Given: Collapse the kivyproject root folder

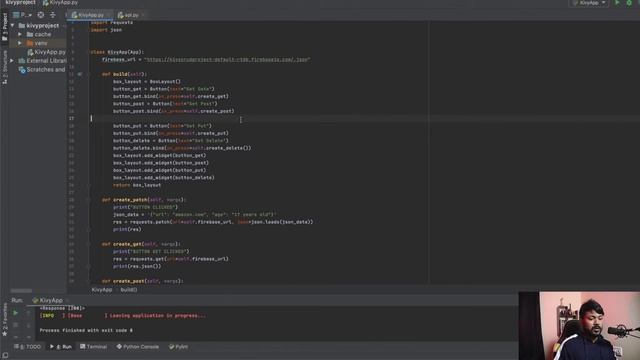Looking at the screenshot, I should click(x=13, y=25).
